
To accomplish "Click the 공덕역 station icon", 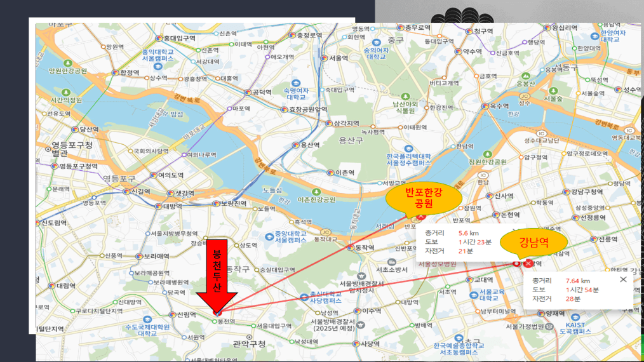I will click(x=248, y=93).
